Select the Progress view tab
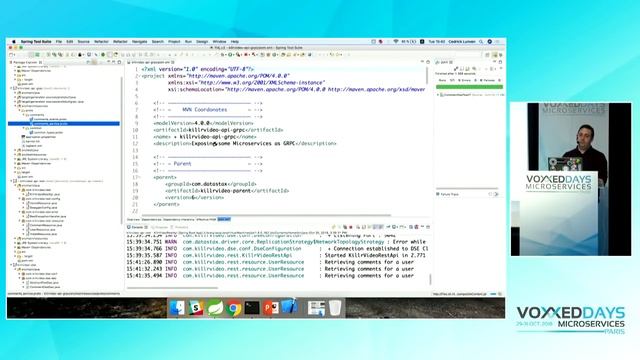 160,227
